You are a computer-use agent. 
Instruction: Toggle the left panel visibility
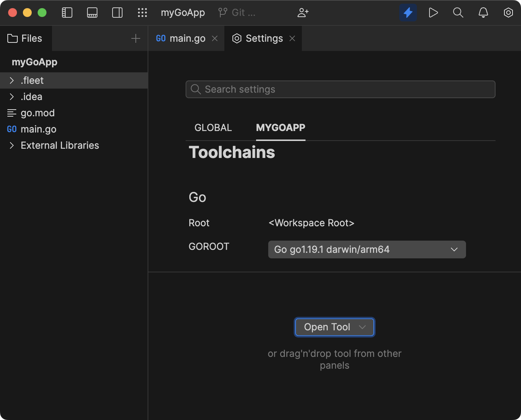[x=67, y=12]
